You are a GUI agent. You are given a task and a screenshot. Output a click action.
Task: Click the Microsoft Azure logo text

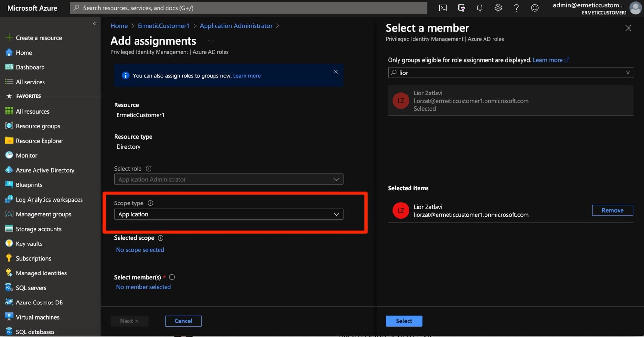click(32, 8)
